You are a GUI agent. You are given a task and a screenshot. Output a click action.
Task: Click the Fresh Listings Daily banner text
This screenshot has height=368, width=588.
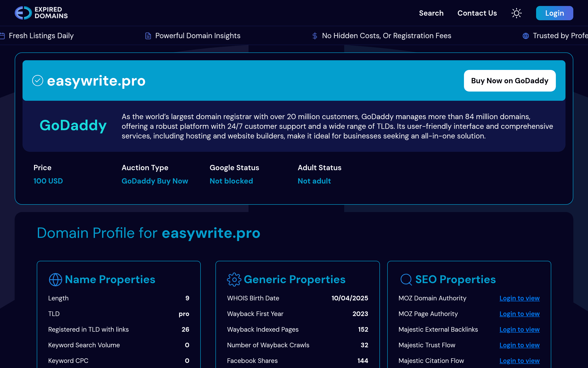point(41,36)
